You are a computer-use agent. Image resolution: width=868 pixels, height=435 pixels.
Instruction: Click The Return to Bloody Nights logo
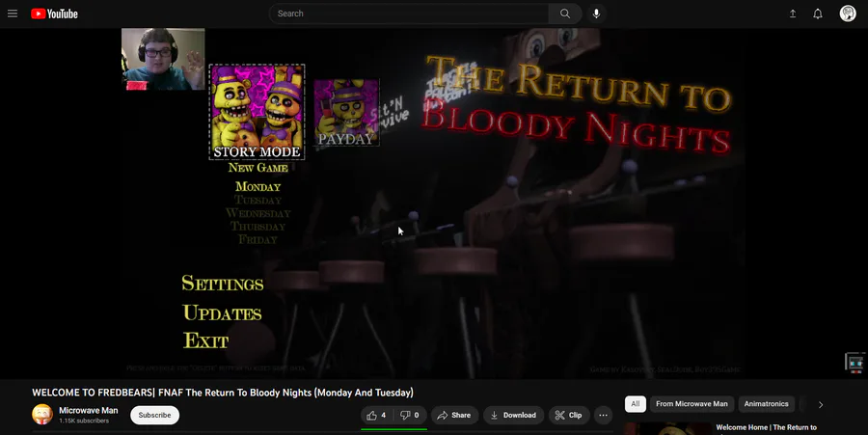(577, 104)
